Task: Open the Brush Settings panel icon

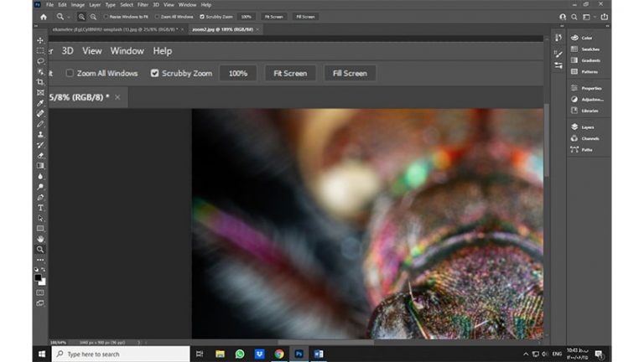Action: point(558,65)
